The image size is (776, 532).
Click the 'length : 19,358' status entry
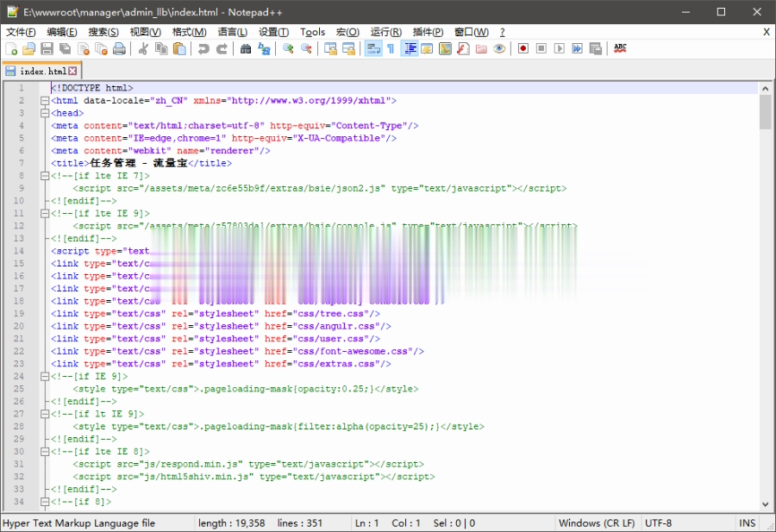[231, 523]
